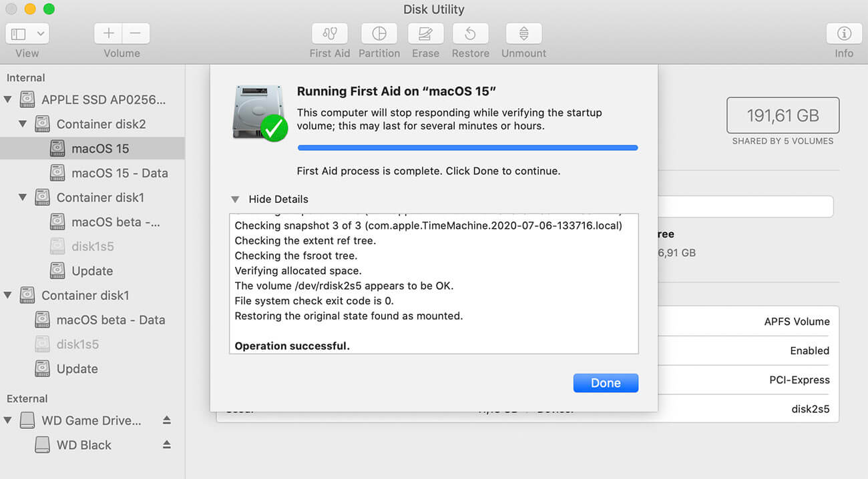Click the Hide Details label
Screen dimensions: 868x479
[278, 199]
